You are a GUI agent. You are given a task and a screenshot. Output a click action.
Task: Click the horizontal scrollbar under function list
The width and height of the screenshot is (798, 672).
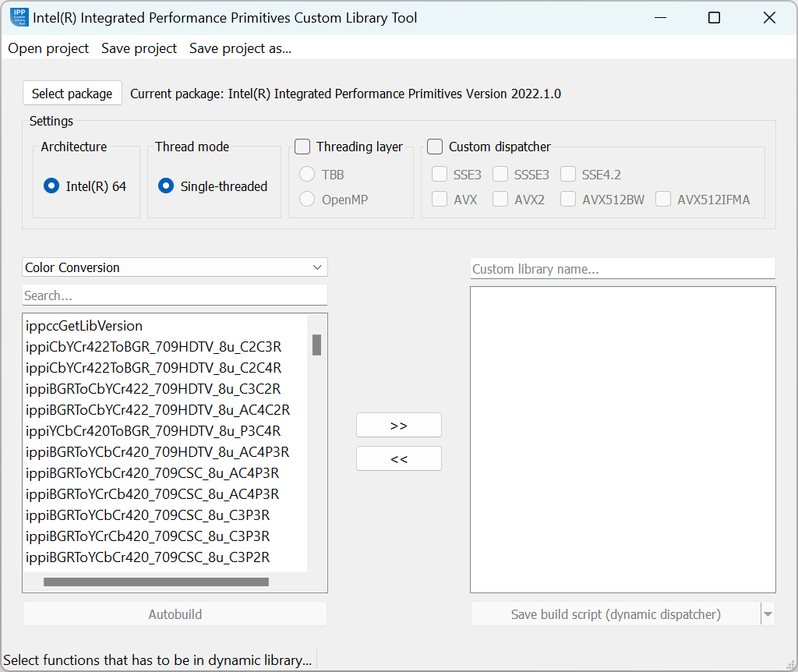(156, 582)
